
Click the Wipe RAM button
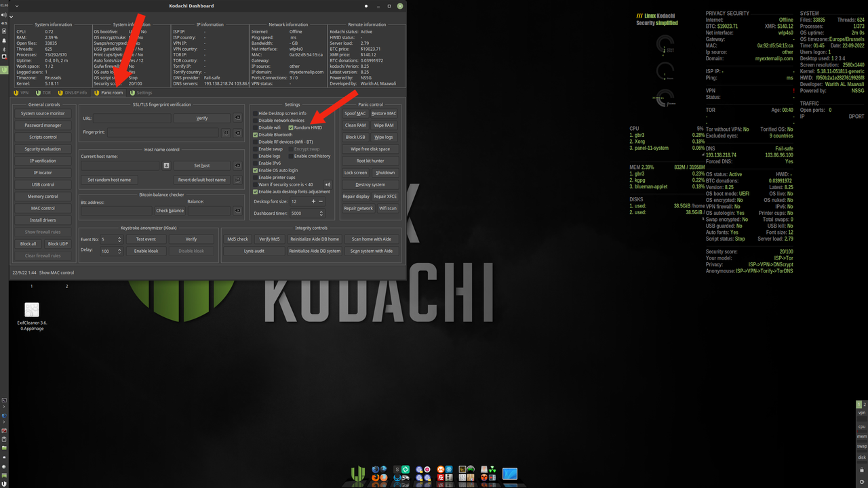pyautogui.click(x=384, y=125)
